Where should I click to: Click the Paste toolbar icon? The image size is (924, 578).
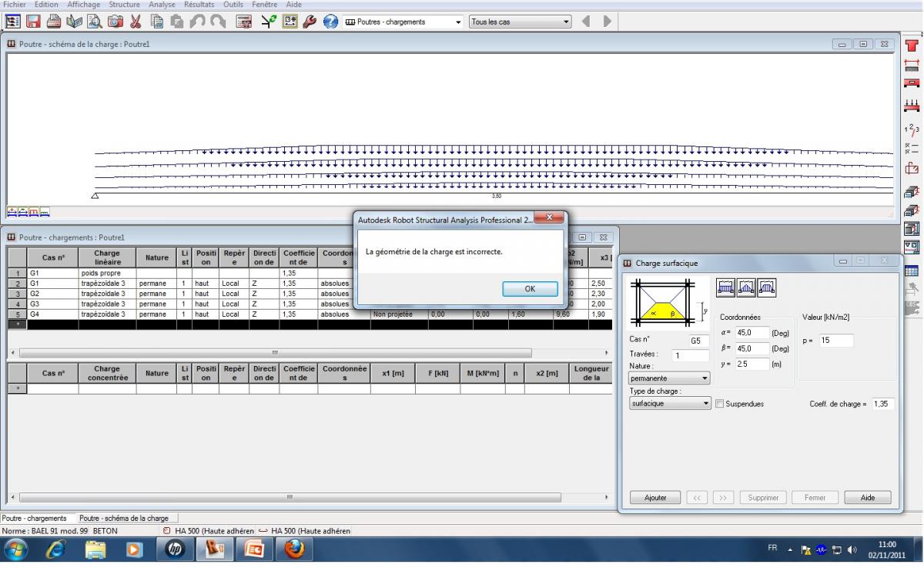179,22
